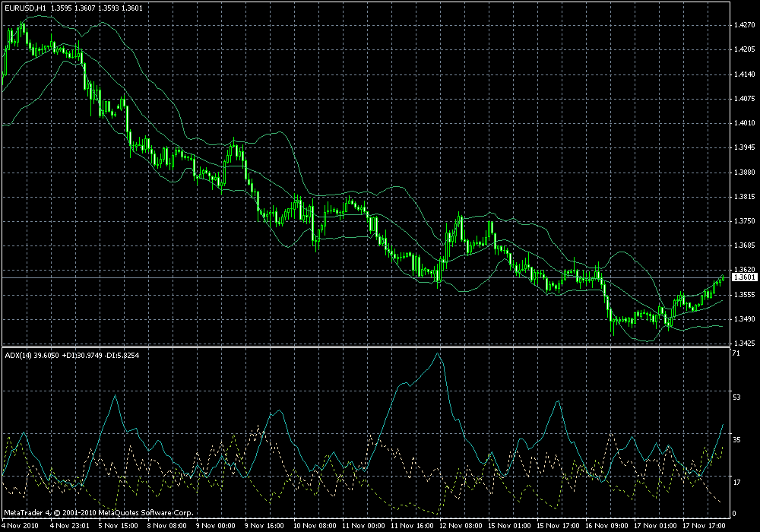This screenshot has height=532, width=760.
Task: Click the 1.3490 price axis label
Action: 745,318
